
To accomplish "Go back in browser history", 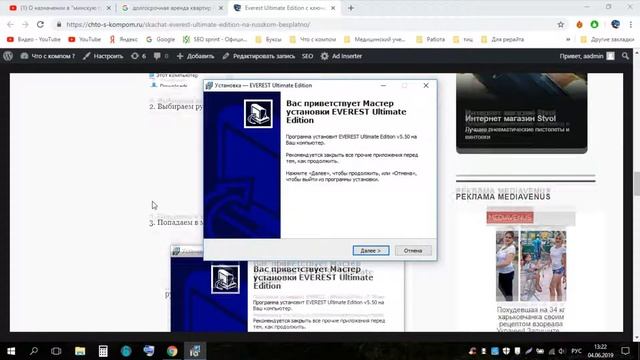I will 10,24.
